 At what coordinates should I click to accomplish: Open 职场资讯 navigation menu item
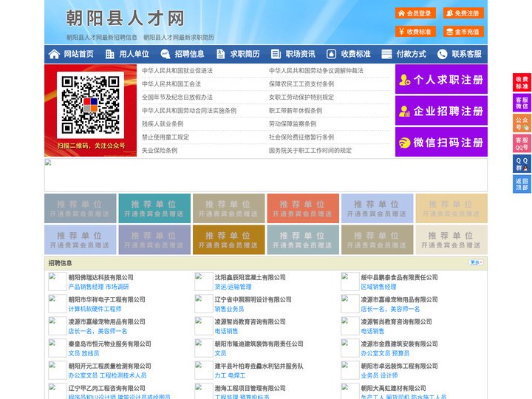coord(300,54)
